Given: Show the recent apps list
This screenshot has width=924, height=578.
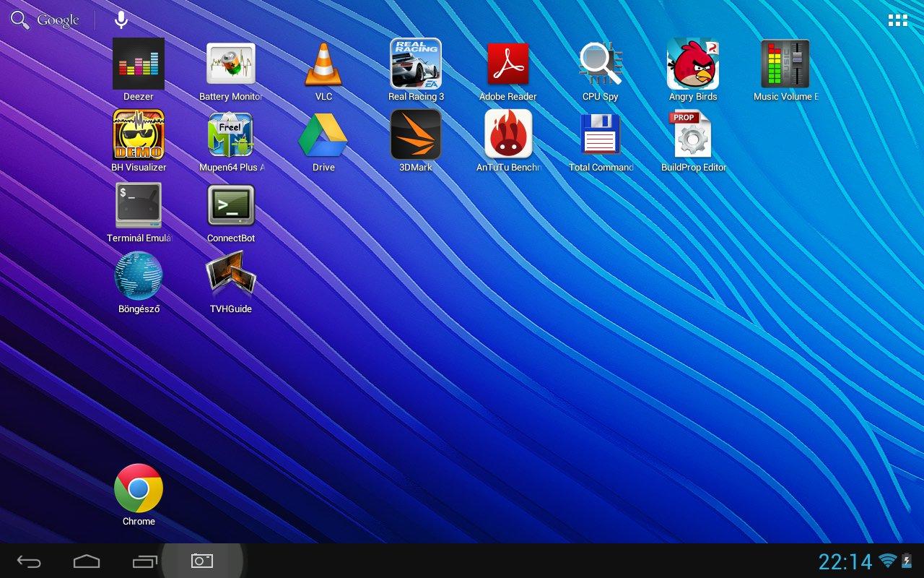Looking at the screenshot, I should pos(144,561).
